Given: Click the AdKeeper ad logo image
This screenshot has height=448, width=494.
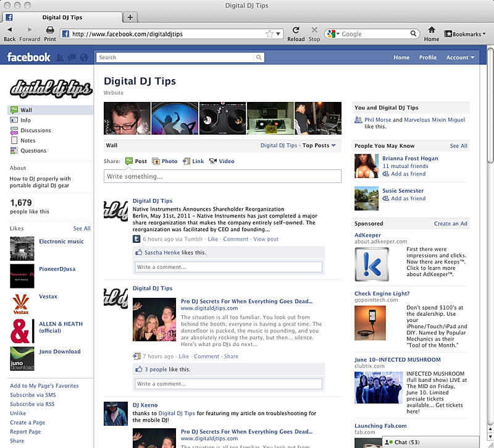Looking at the screenshot, I should (372, 264).
